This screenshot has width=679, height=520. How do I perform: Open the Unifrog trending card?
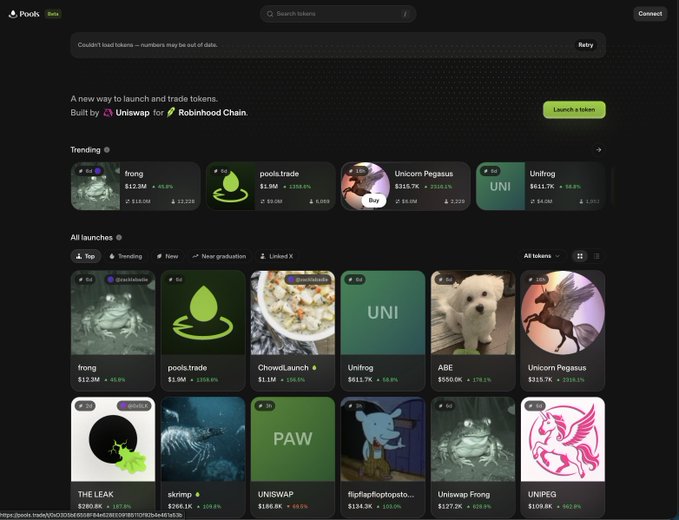(x=540, y=186)
